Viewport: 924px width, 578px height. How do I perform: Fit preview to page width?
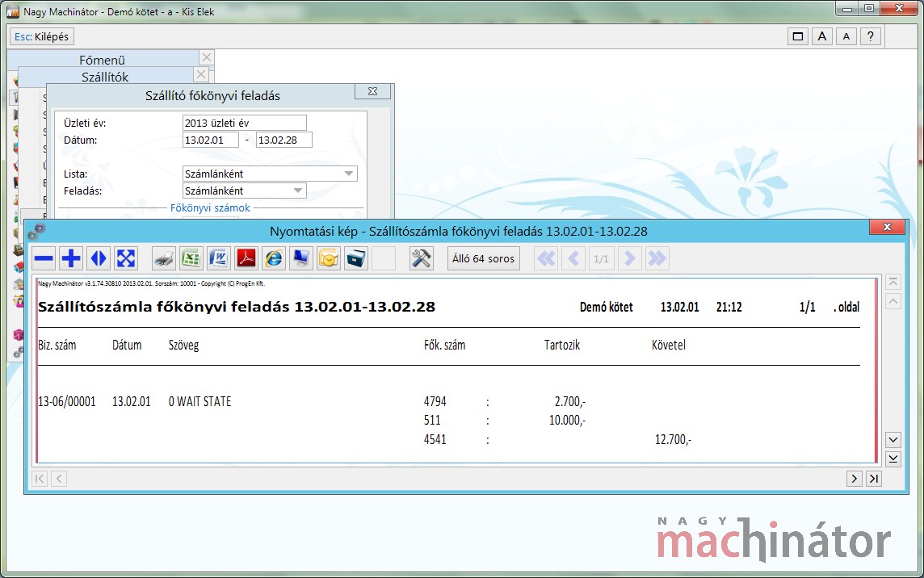[x=99, y=258]
